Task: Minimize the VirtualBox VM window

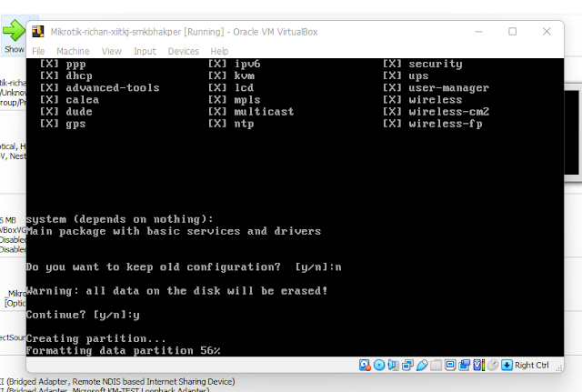Action: pyautogui.click(x=479, y=32)
